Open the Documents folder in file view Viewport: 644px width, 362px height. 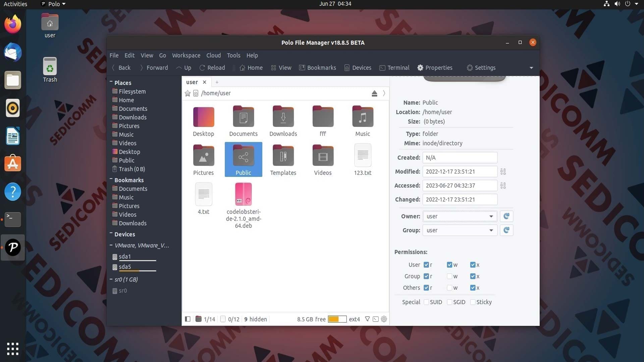[x=243, y=117]
